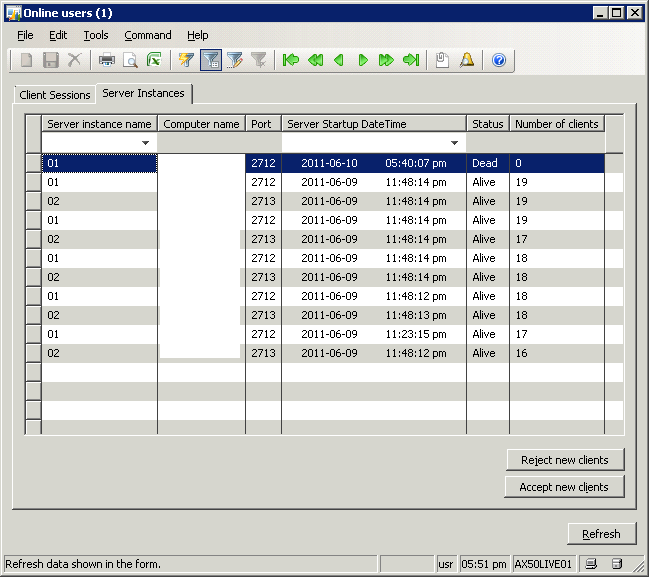Click the Number of clients column header
Screen dimensions: 649x577
[556, 124]
